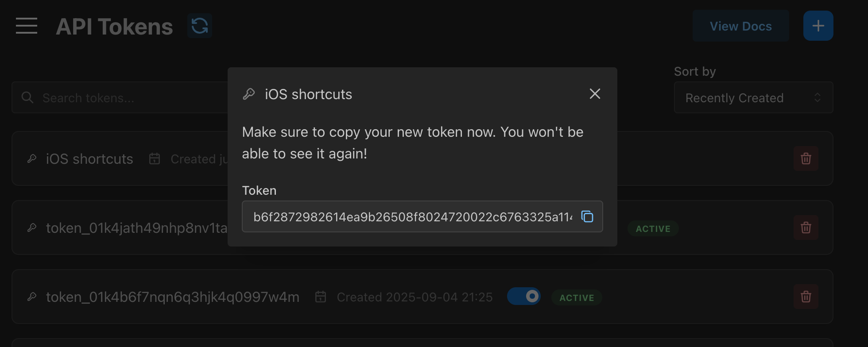
Task: Click the token value field to select it
Action: [x=407, y=216]
